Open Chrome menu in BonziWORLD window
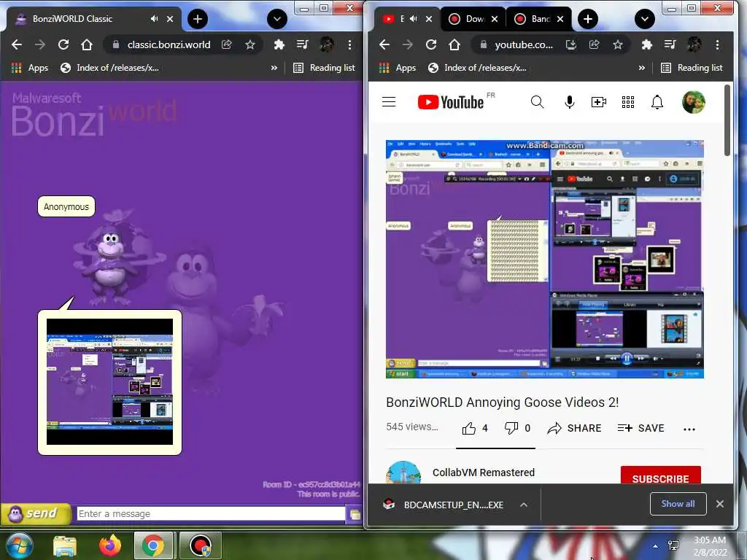The width and height of the screenshot is (747, 560). 349,44
